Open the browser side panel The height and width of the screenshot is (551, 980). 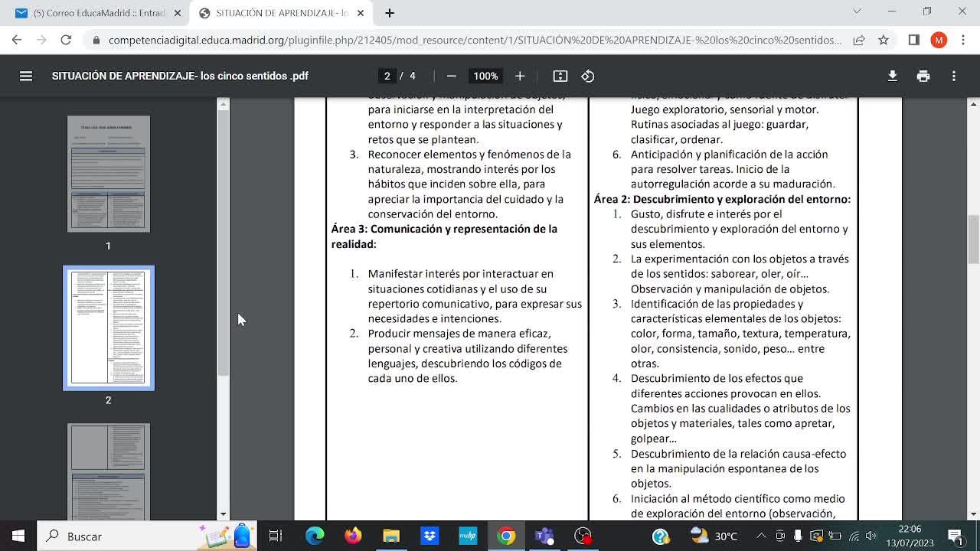pyautogui.click(x=914, y=40)
